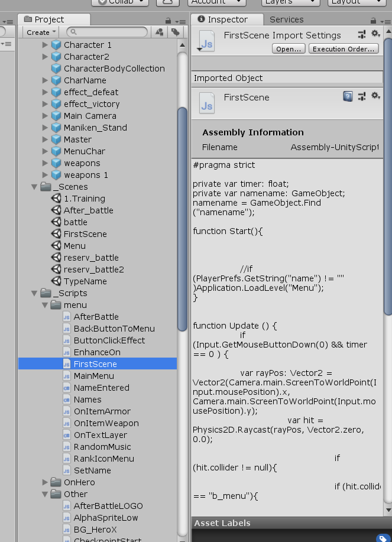Click the Project search field
392x542 pixels.
click(107, 32)
